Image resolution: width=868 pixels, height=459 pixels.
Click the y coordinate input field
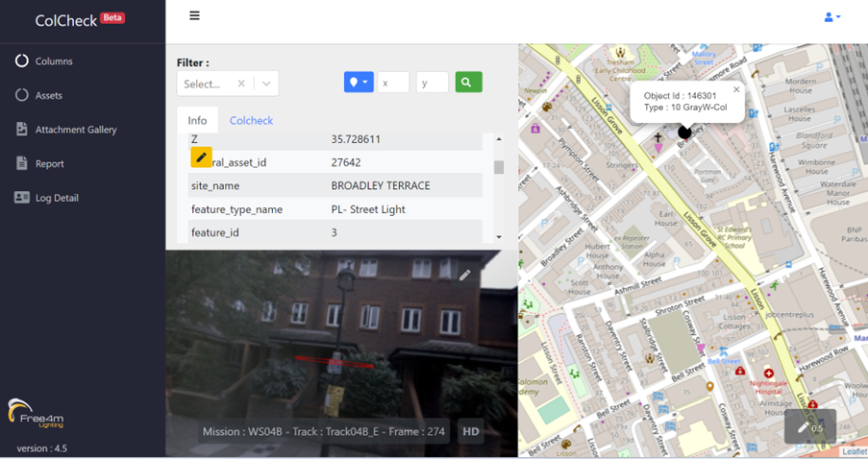432,83
